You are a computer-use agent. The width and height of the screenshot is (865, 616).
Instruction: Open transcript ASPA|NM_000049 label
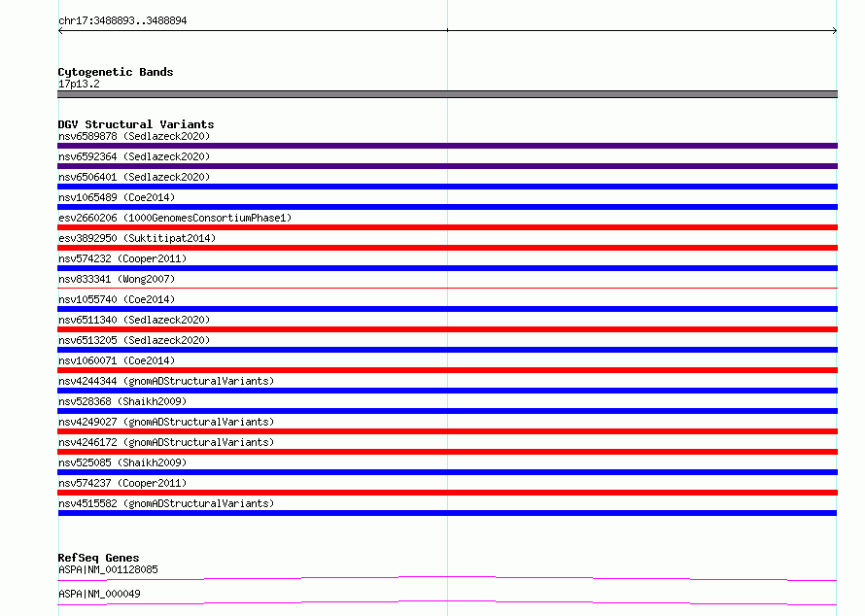[99, 594]
